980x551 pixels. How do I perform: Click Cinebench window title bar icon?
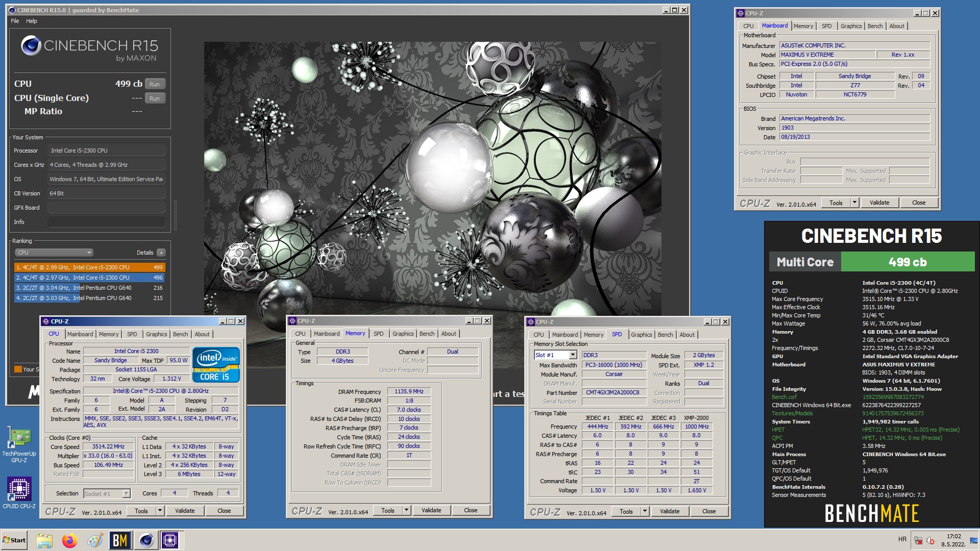coord(12,10)
